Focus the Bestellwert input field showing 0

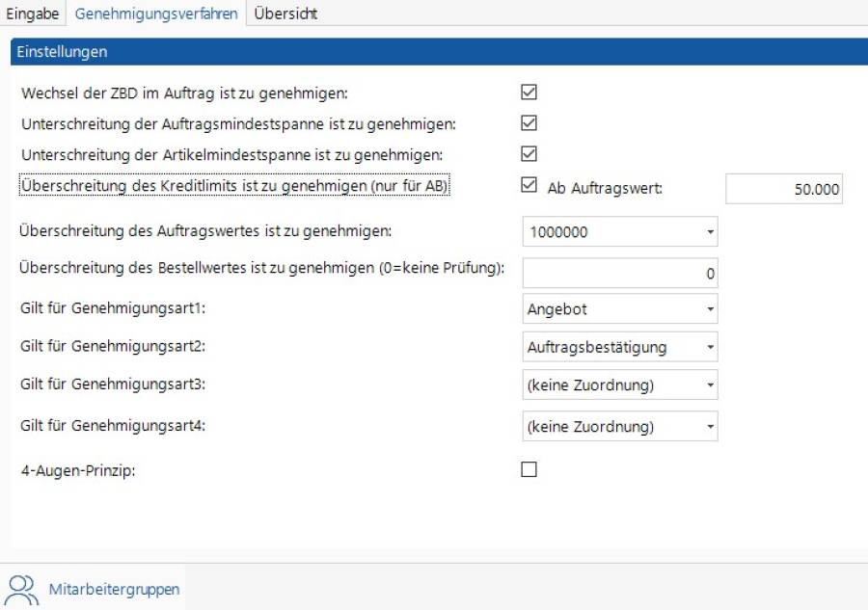tap(620, 274)
